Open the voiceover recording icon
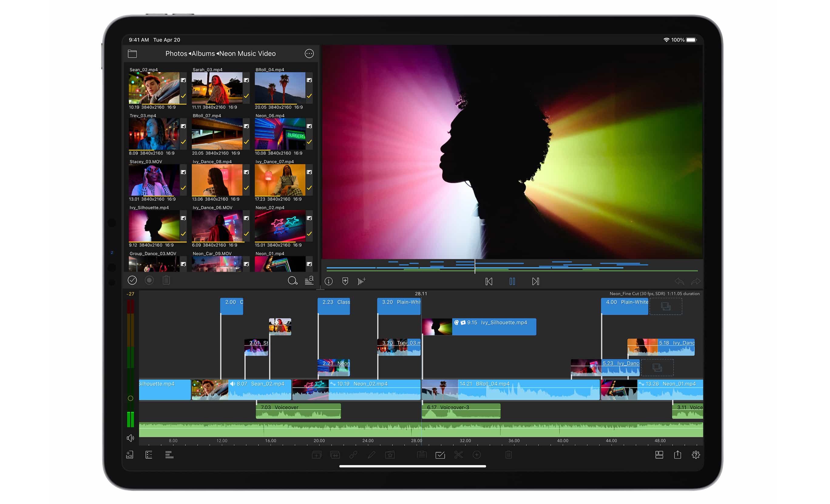This screenshot has height=504, width=830. coord(361,281)
